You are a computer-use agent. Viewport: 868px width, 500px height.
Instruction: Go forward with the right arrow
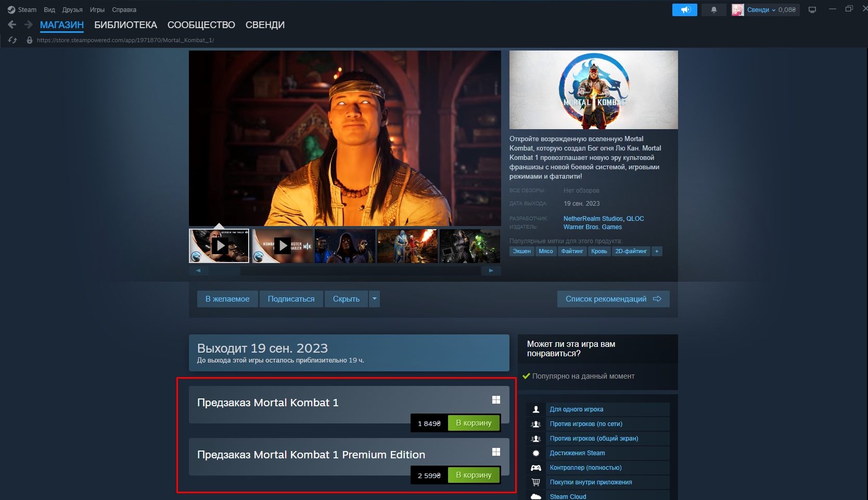coord(29,24)
